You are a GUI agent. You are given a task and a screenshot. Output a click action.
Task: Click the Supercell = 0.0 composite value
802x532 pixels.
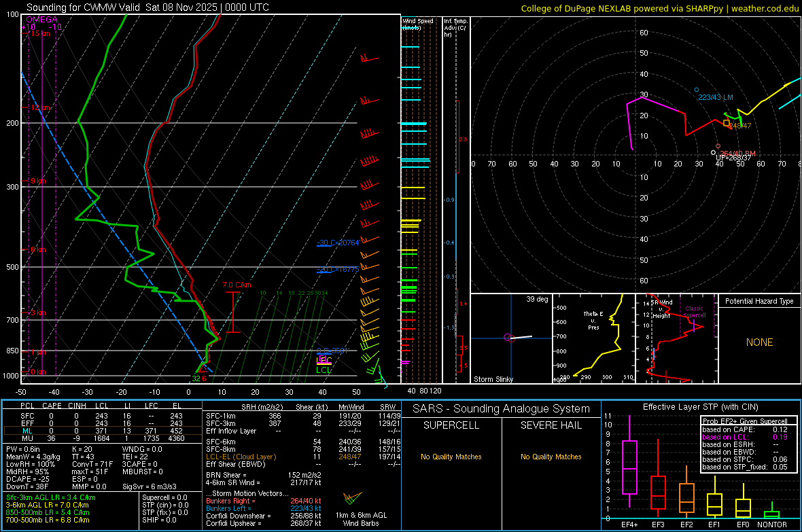(164, 497)
